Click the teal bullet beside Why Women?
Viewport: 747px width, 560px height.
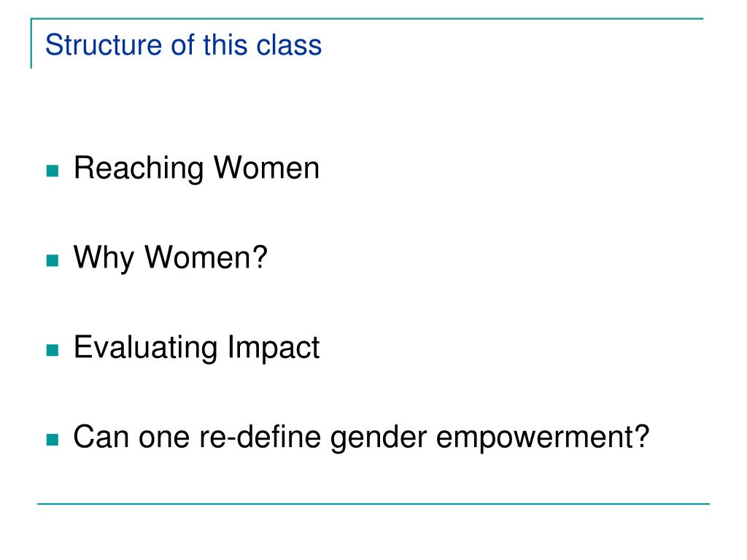tap(53, 260)
